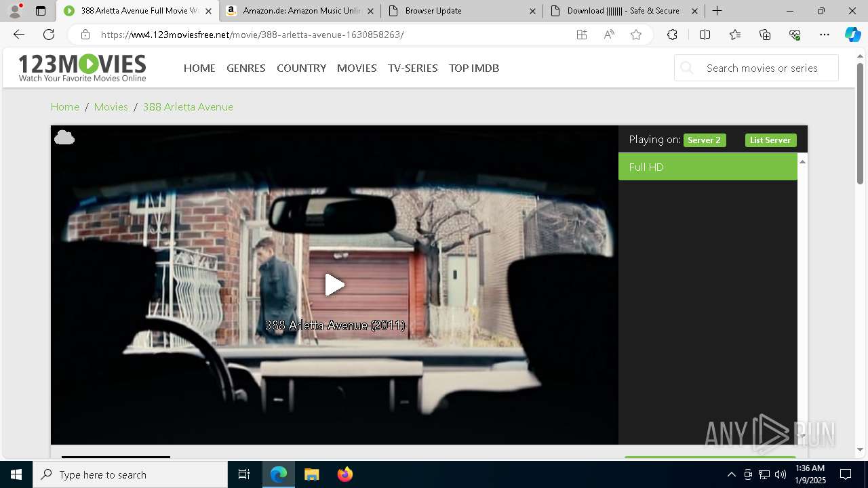The height and width of the screenshot is (488, 868).
Task: Open the clock and calendar
Action: (810, 474)
